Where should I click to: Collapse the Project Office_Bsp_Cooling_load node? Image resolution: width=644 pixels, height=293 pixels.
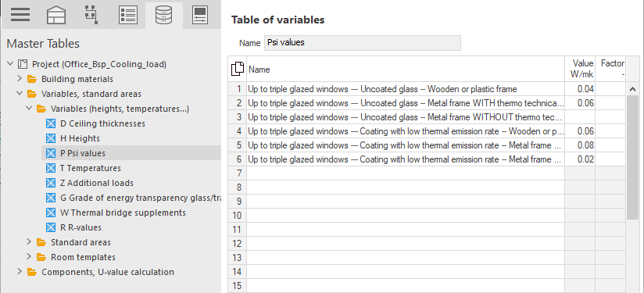click(x=10, y=64)
